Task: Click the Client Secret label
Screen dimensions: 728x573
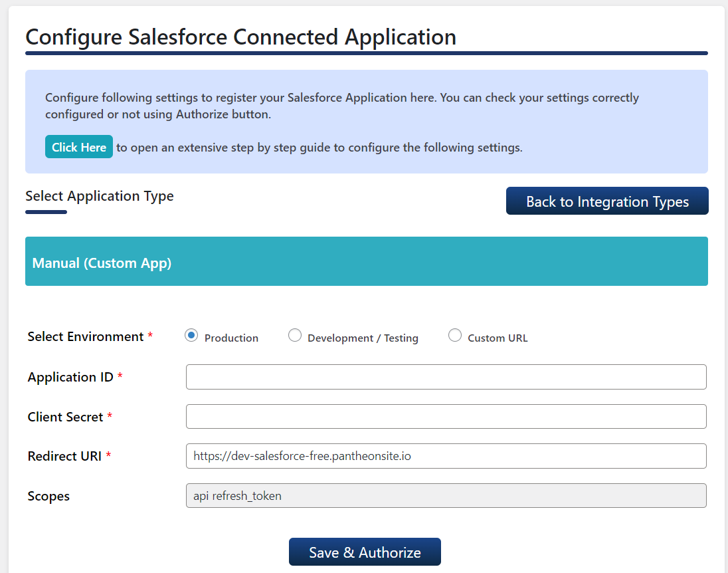Action: pyautogui.click(x=65, y=417)
